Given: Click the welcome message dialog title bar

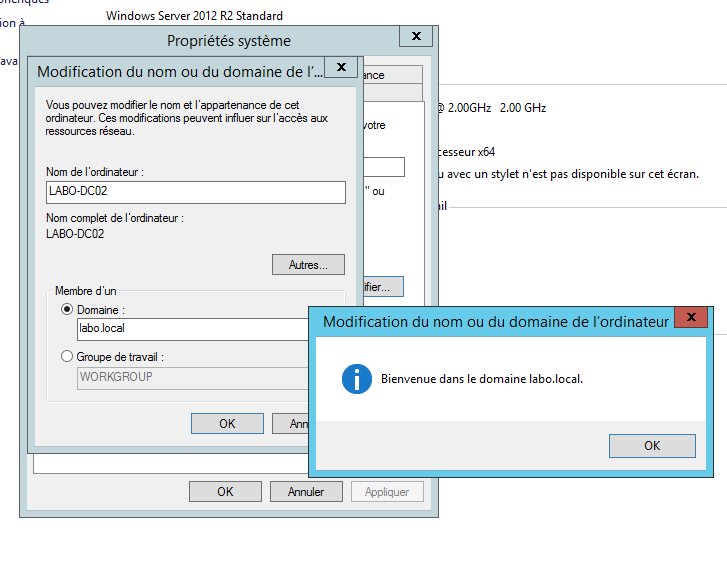Looking at the screenshot, I should (495, 321).
